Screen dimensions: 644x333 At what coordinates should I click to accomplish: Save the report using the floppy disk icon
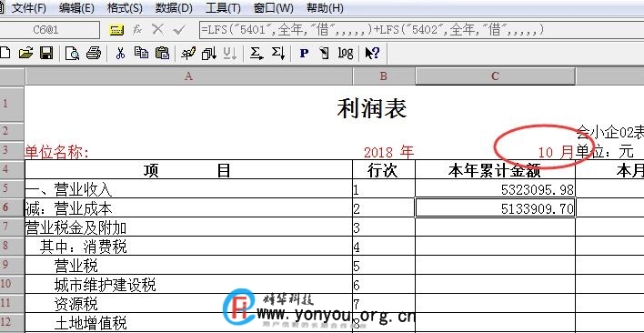46,53
